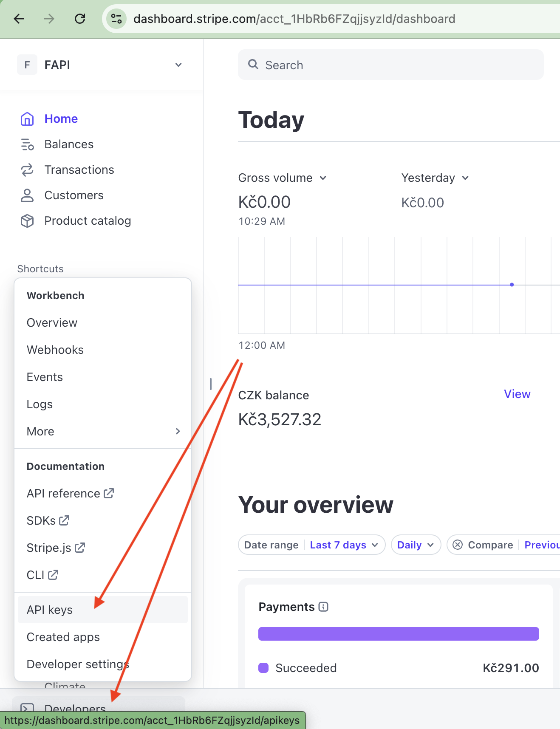The width and height of the screenshot is (560, 729).
Task: Focus the Search field
Action: (391, 65)
